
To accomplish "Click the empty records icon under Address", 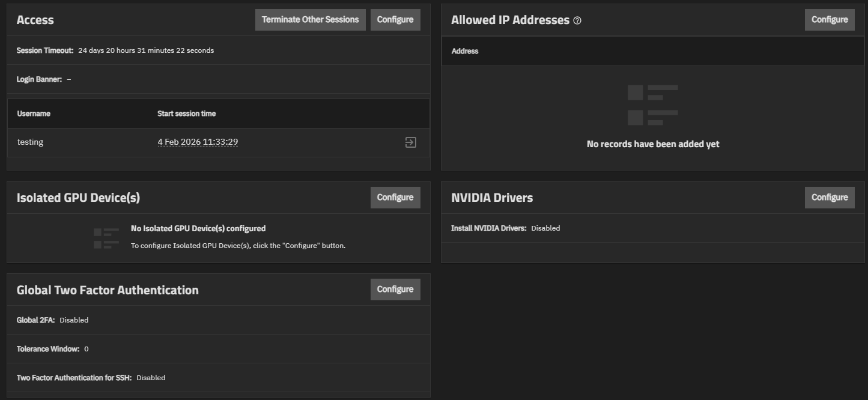I will (x=652, y=105).
